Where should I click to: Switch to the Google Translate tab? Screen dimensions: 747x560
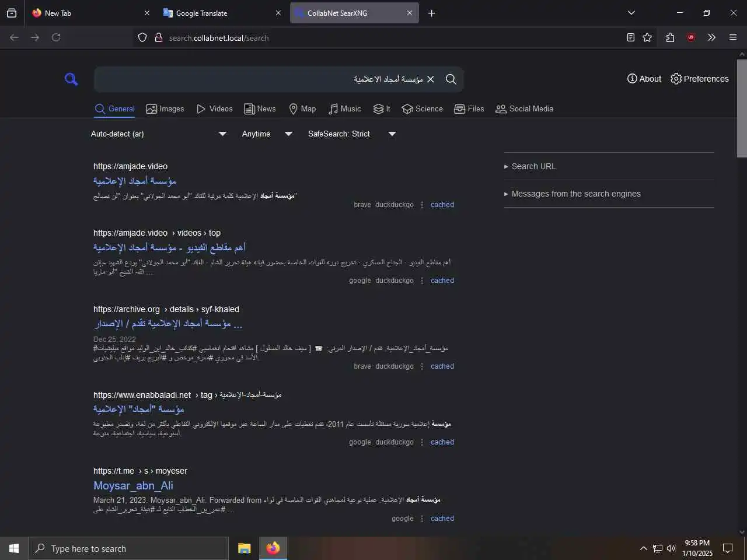[222, 13]
